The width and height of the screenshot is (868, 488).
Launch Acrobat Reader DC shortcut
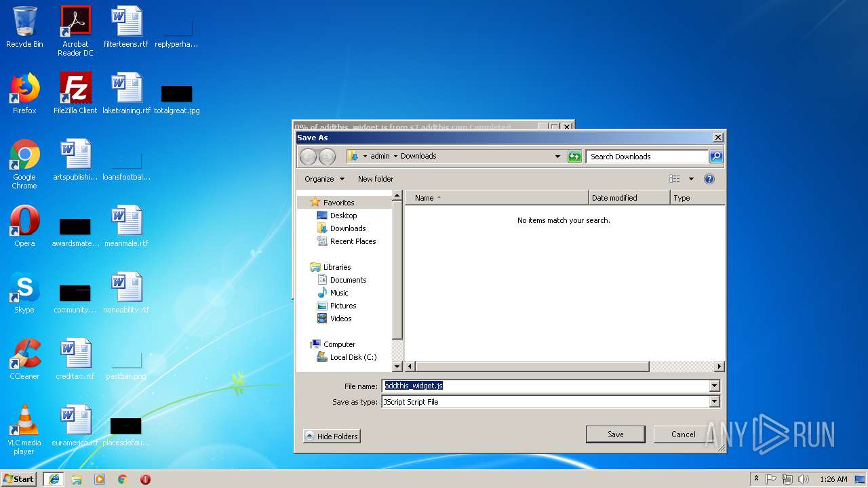(x=75, y=30)
